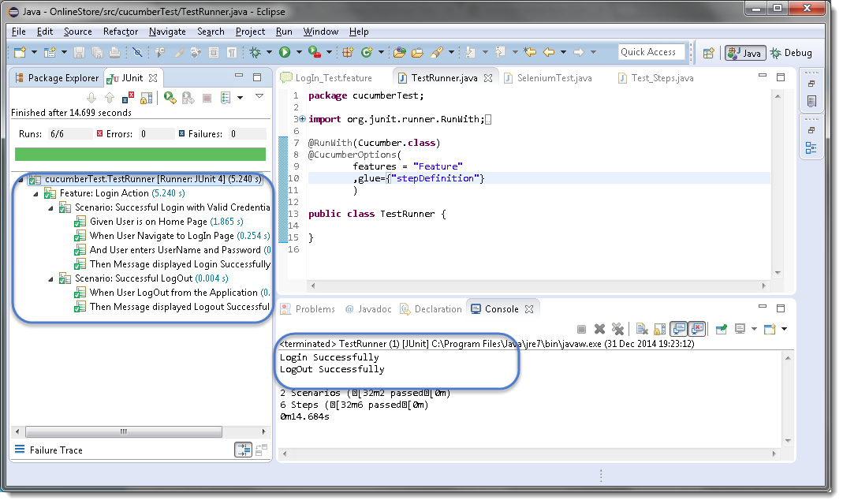Image resolution: width=843 pixels, height=504 pixels.
Task: Click the Open Task icon in the toolbar
Action: coord(418,52)
